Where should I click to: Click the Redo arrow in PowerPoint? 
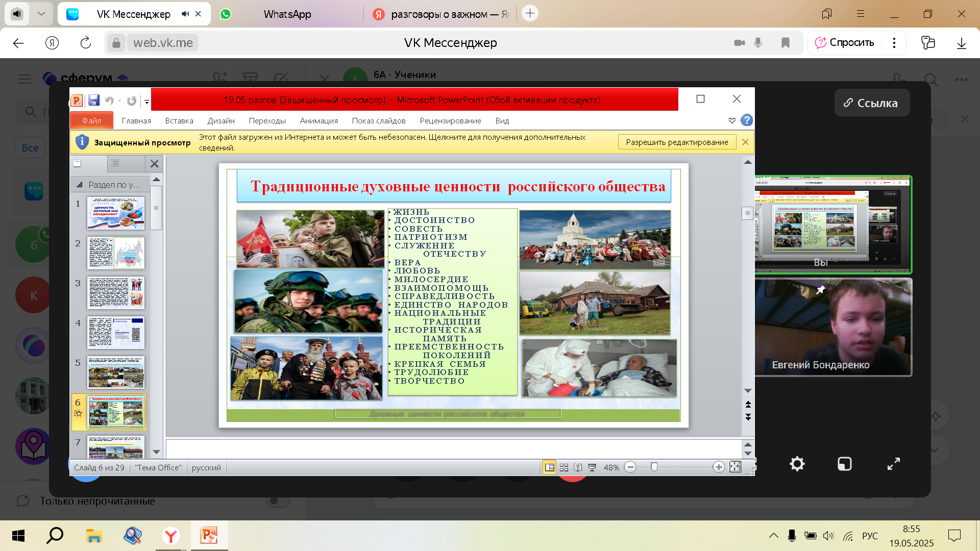[x=132, y=101]
